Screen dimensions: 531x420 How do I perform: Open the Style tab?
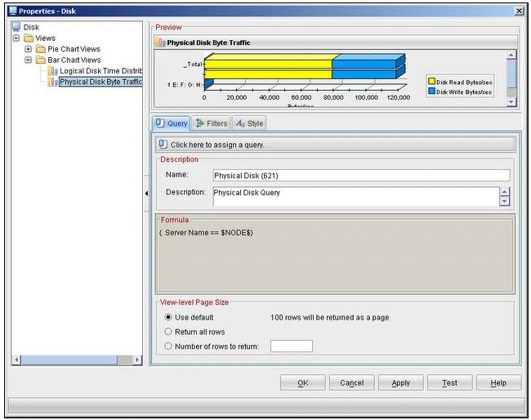(x=249, y=123)
